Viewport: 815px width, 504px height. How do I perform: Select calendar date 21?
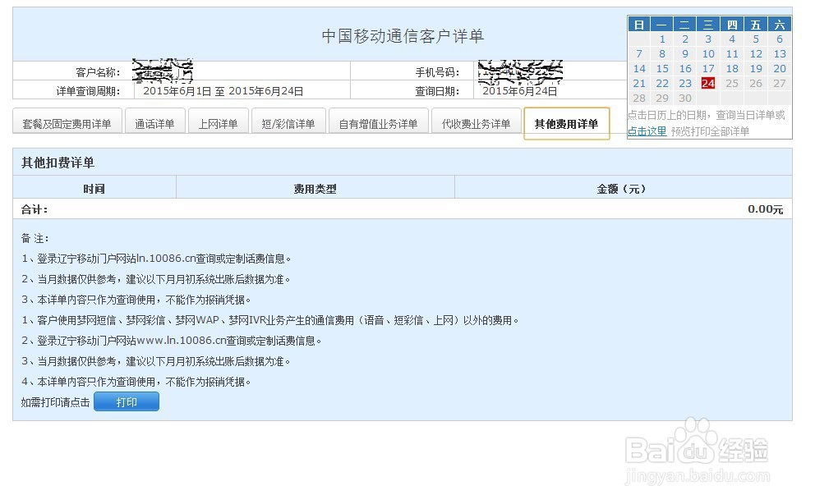[x=639, y=84]
